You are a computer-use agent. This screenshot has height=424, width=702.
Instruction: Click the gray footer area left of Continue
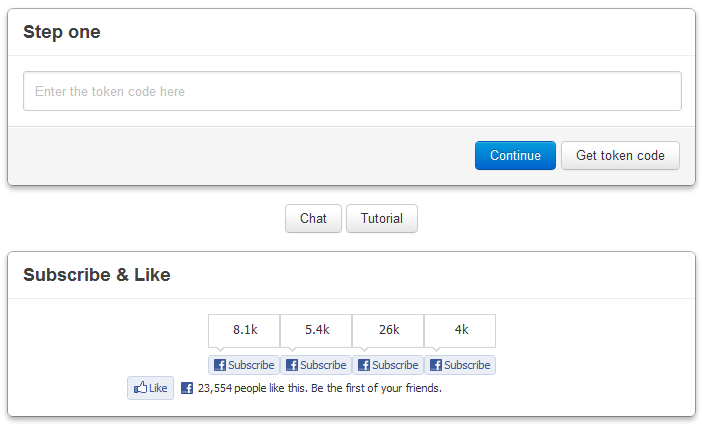(240, 156)
